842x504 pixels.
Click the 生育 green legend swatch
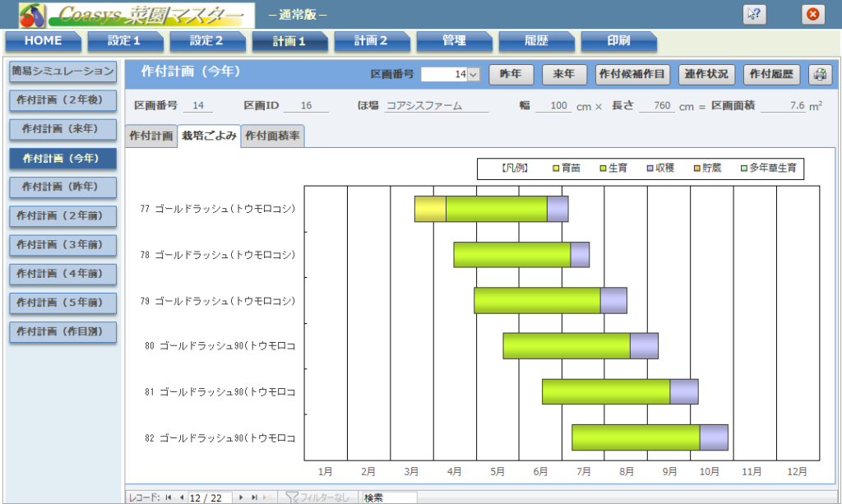(603, 169)
